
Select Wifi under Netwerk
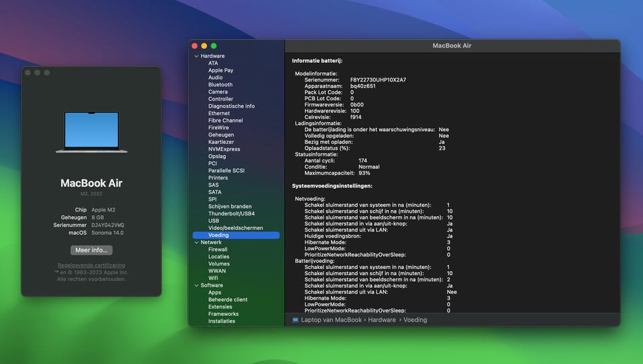(x=213, y=278)
